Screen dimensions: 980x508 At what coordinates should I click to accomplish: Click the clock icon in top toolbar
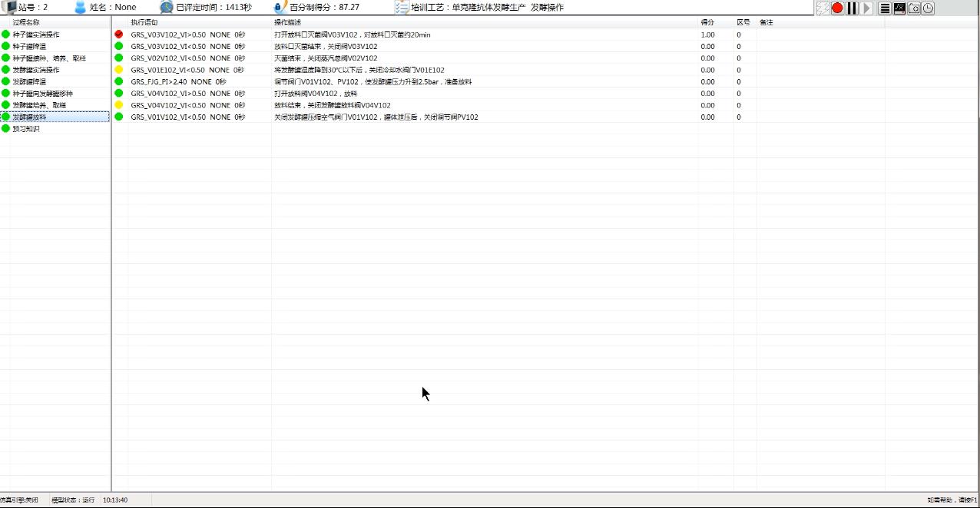929,8
